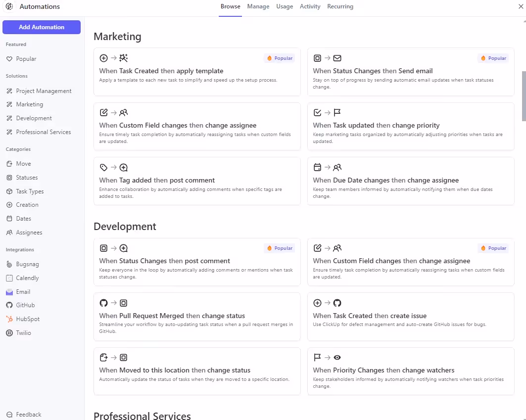Viewport: 526px width, 420px height.
Task: Click the heart icon next to Popular
Action: (9, 59)
